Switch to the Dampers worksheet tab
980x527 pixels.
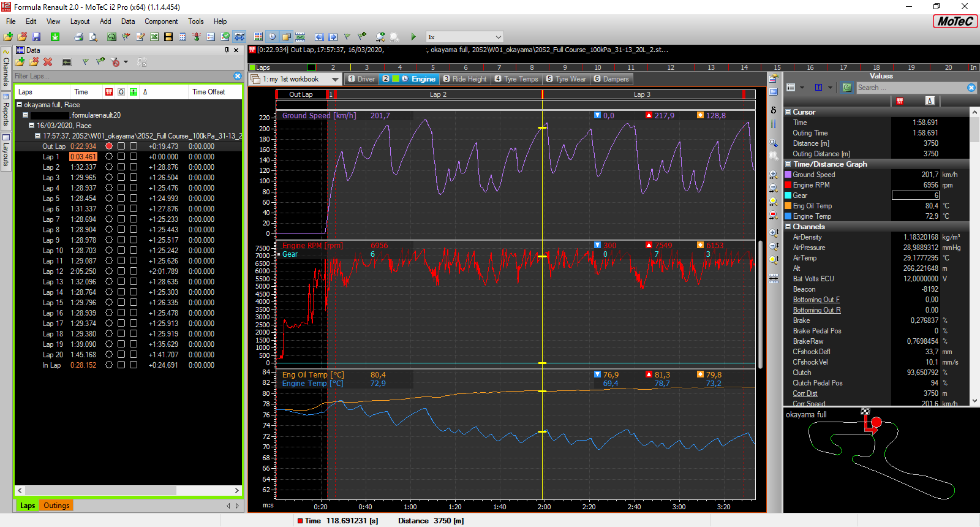(611, 79)
